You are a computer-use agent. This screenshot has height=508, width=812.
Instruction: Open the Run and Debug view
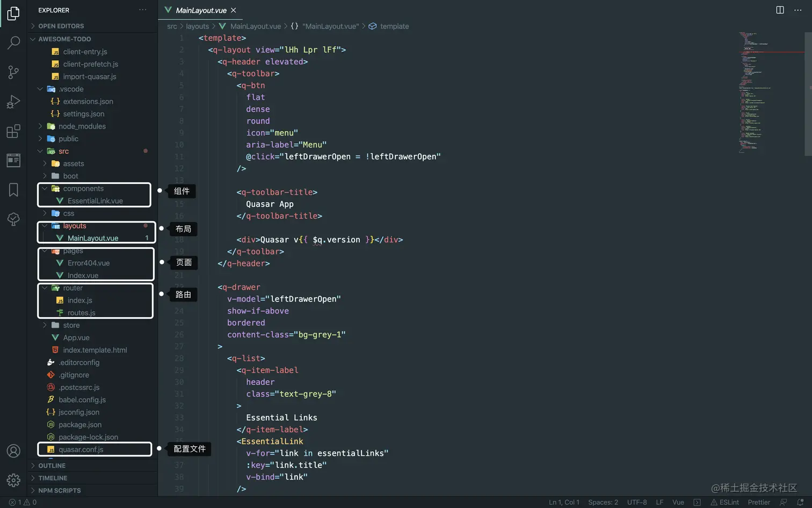[13, 102]
